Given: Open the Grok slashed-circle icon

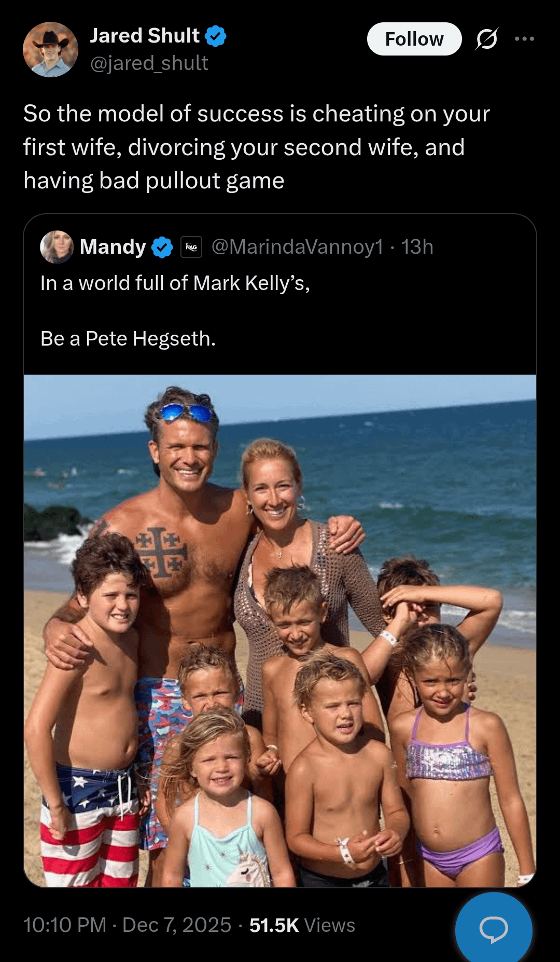Looking at the screenshot, I should pyautogui.click(x=486, y=39).
